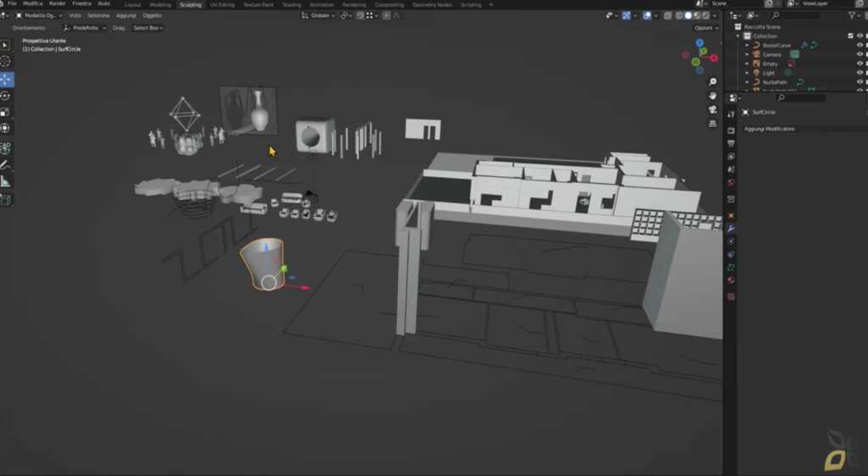Viewport: 868px width, 476px height.
Task: Switch to Material Preview shading
Action: (x=697, y=15)
